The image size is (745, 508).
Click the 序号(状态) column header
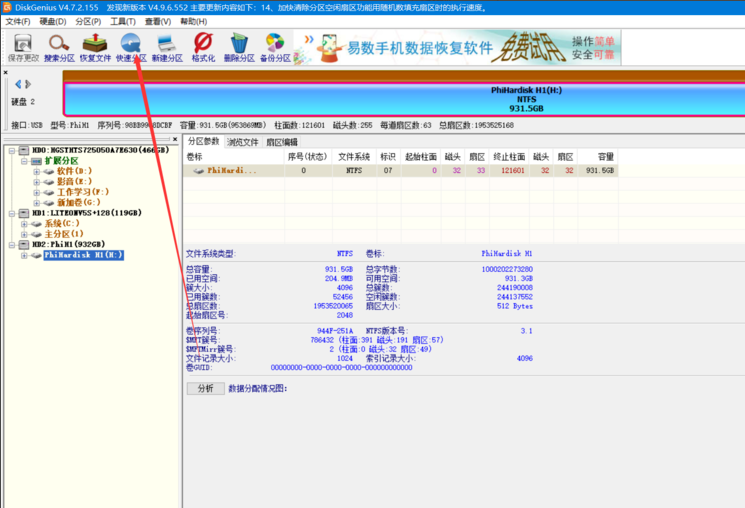pos(308,157)
